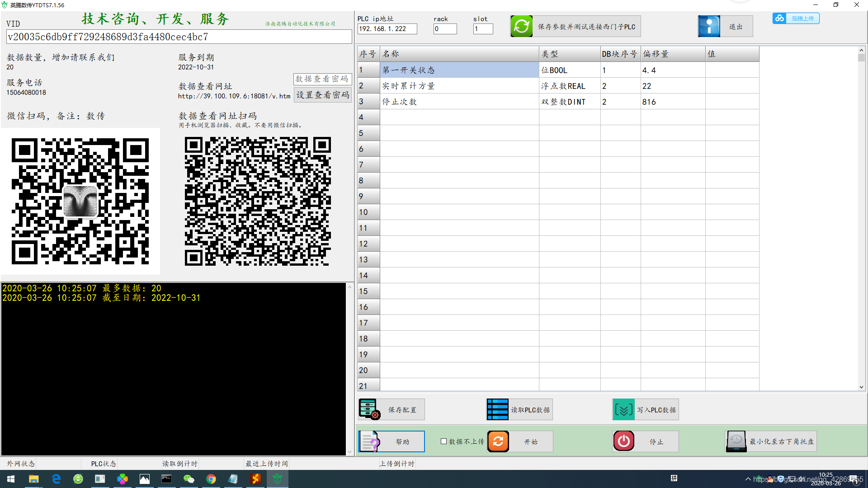This screenshot has height=488, width=868.
Task: Click the red power 停止 icon
Action: [x=623, y=441]
